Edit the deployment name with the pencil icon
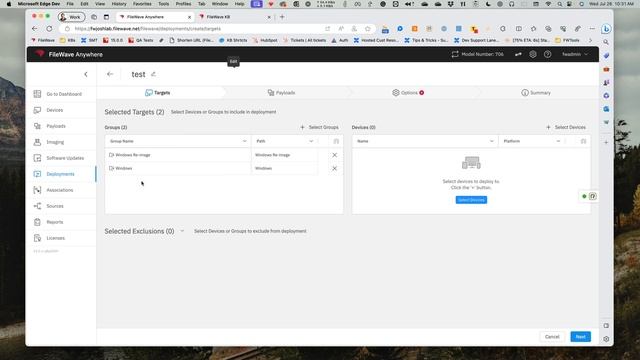 click(153, 74)
